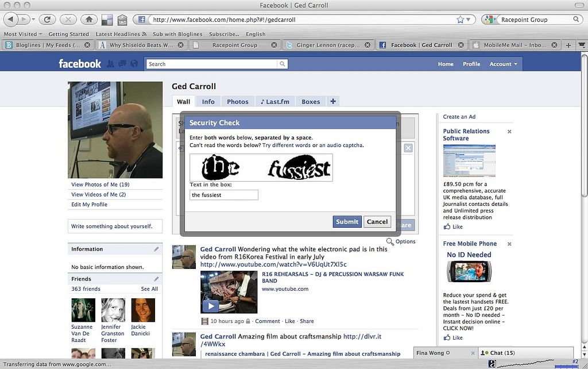This screenshot has width=588, height=369.
Task: Open the Facebook messages icon
Action: pos(122,64)
